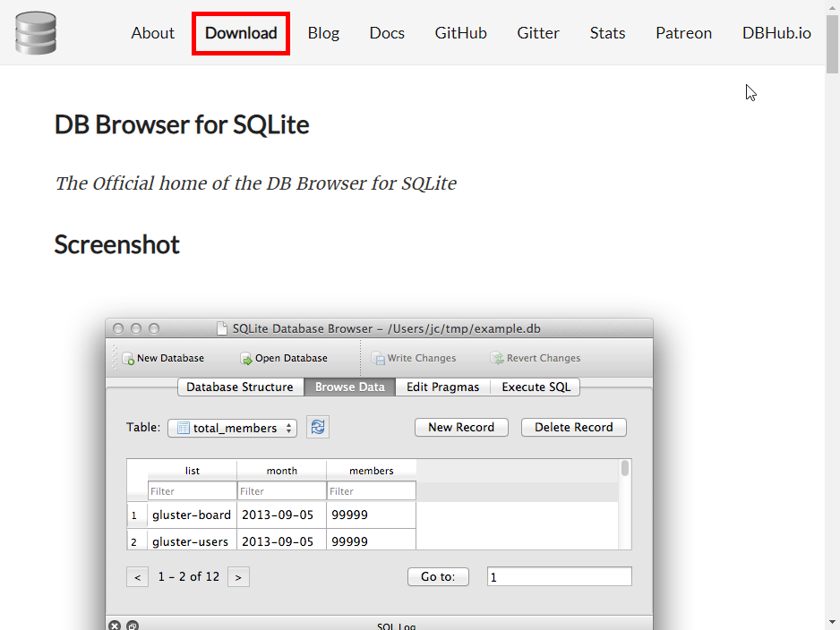Click the refresh table data icon
The width and height of the screenshot is (840, 630).
pyautogui.click(x=318, y=427)
